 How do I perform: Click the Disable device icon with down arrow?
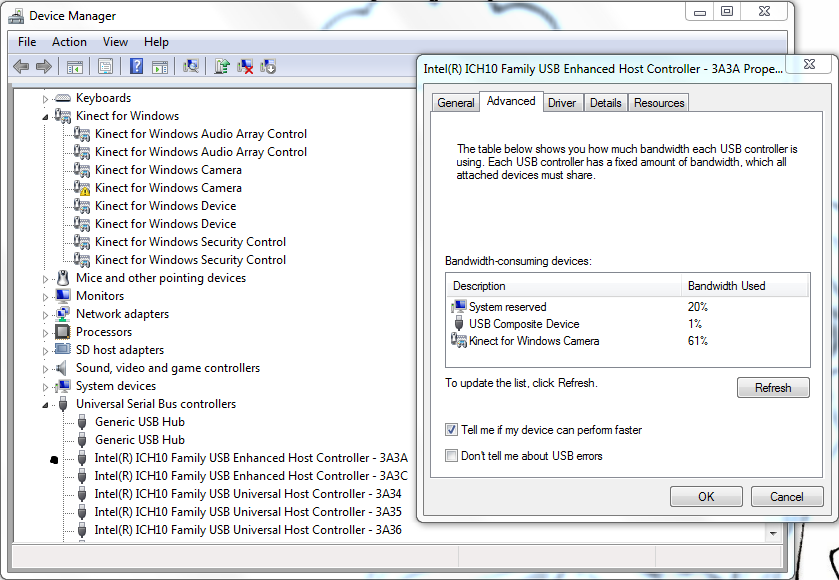click(x=268, y=66)
